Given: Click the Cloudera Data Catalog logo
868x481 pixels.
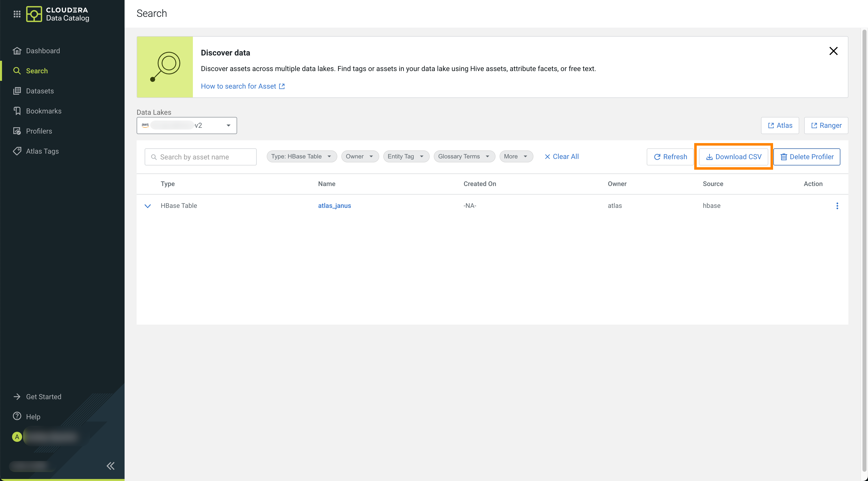Looking at the screenshot, I should point(58,14).
